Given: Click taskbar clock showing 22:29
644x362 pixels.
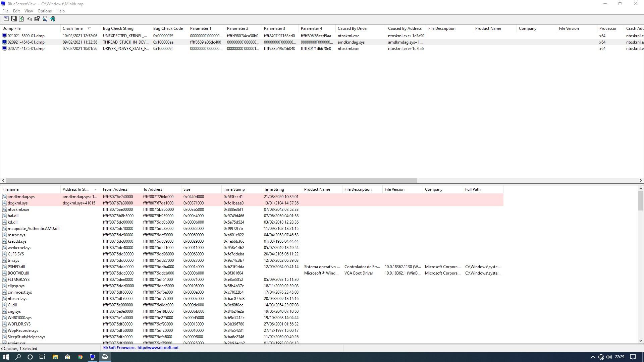Looking at the screenshot, I should pyautogui.click(x=620, y=357).
